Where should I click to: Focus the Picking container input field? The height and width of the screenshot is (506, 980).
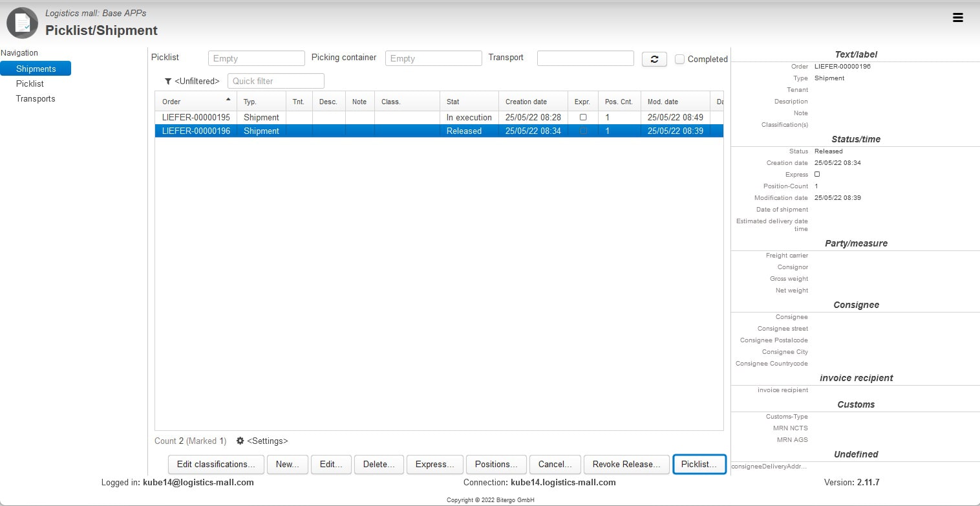(x=434, y=58)
